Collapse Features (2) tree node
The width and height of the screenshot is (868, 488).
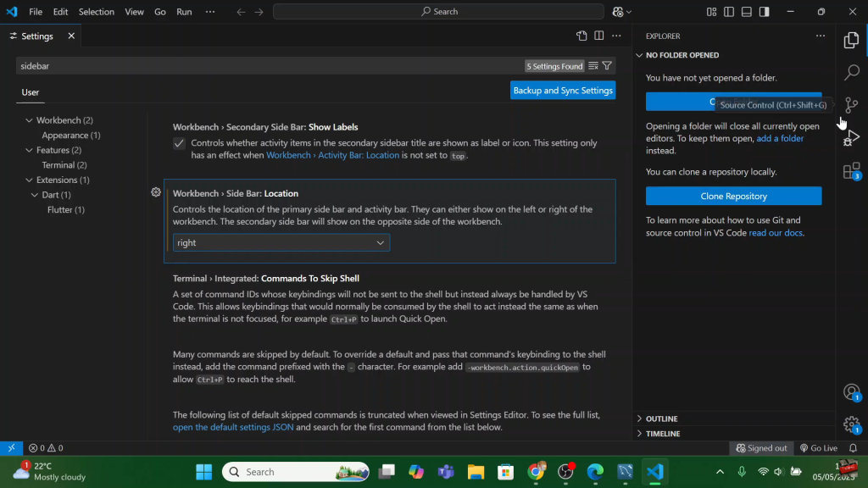[29, 150]
